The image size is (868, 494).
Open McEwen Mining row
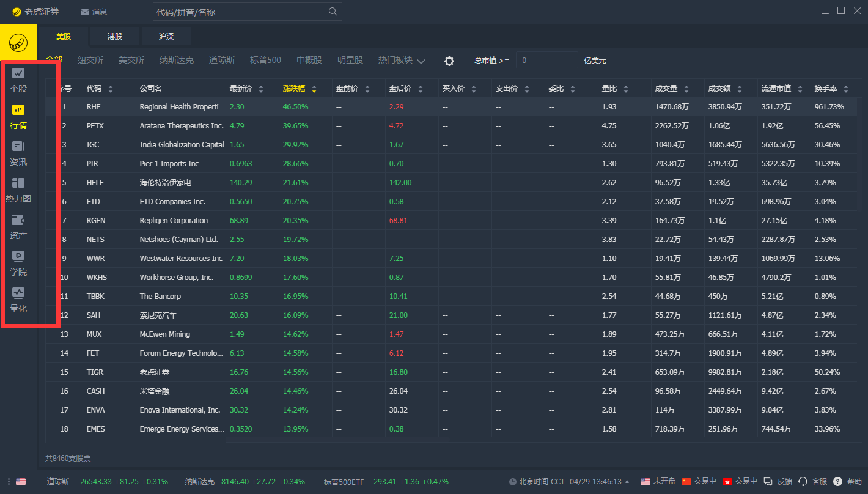pyautogui.click(x=451, y=334)
